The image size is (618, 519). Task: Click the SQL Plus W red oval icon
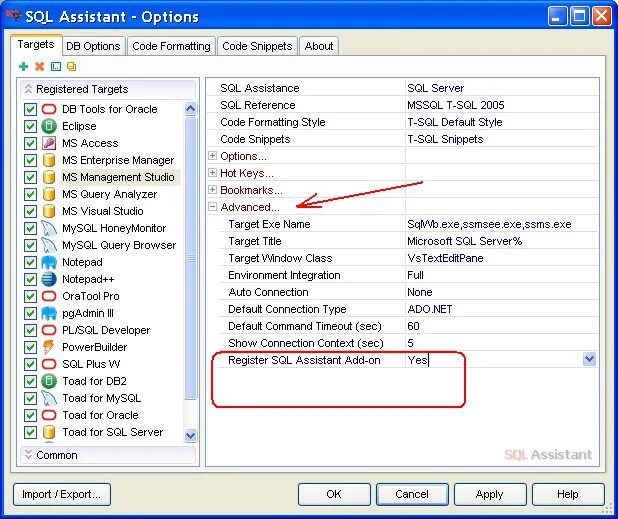[49, 364]
